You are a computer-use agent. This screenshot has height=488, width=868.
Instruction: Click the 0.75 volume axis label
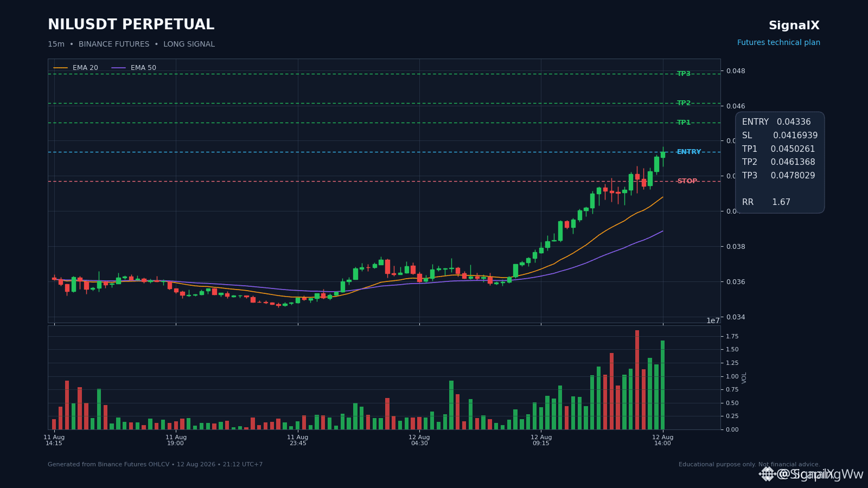(732, 390)
